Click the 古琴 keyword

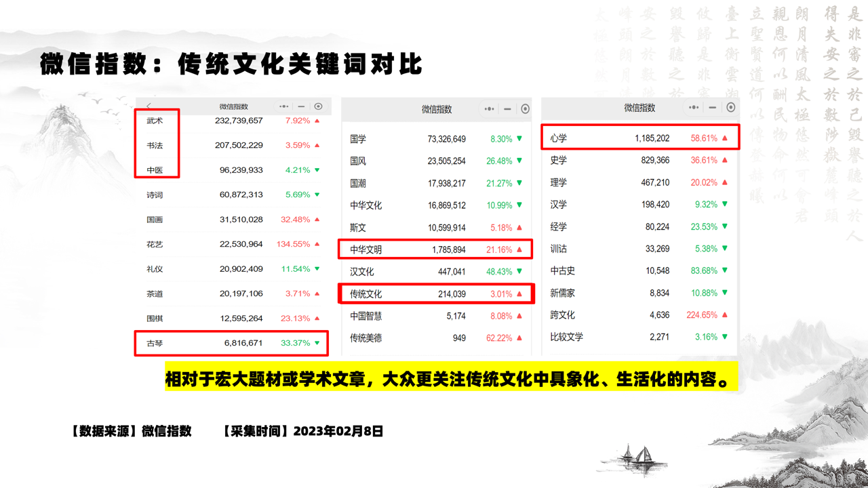point(155,343)
